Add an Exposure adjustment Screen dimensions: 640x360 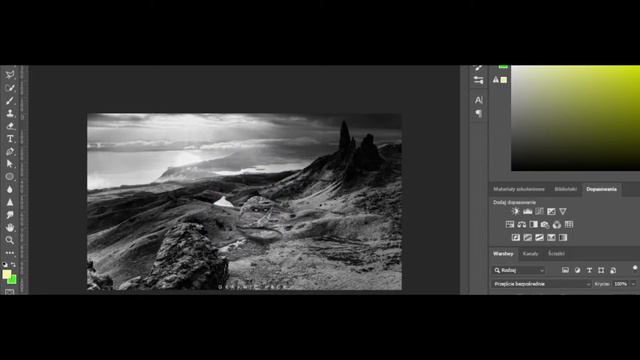[551, 211]
